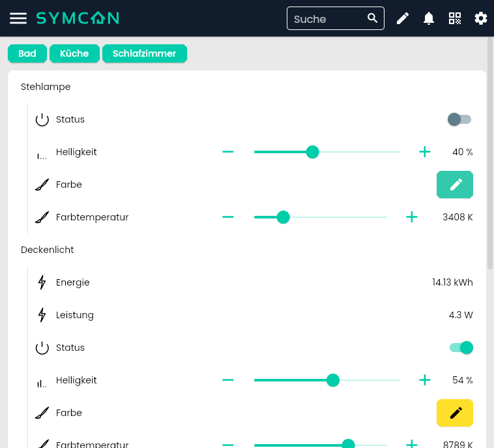Image resolution: width=494 pixels, height=448 pixels.
Task: Switch to the Bad room tab
Action: 27,53
